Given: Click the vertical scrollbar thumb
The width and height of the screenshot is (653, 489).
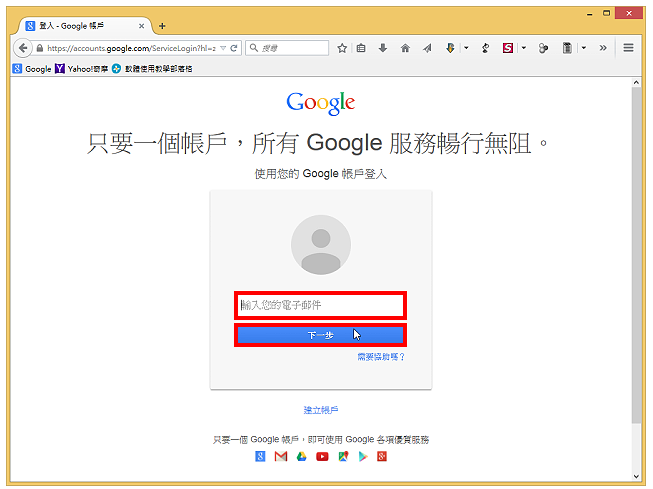Looking at the screenshot, I should click(636, 255).
